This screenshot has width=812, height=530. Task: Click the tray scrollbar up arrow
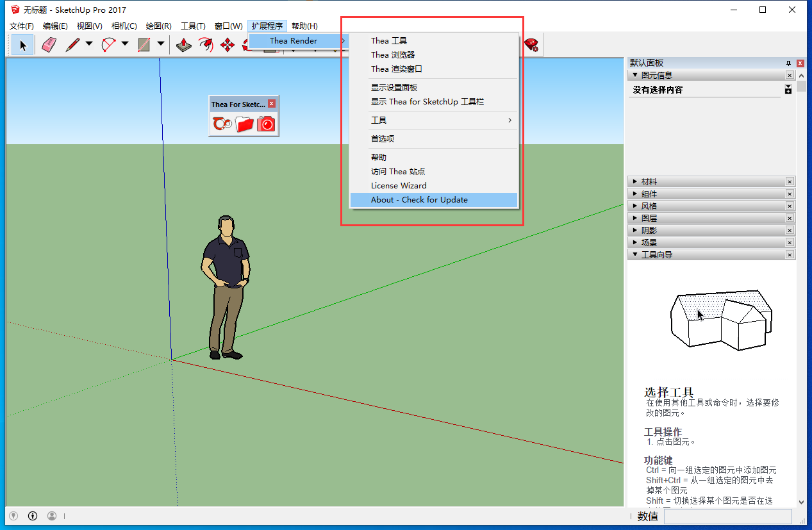pyautogui.click(x=801, y=76)
